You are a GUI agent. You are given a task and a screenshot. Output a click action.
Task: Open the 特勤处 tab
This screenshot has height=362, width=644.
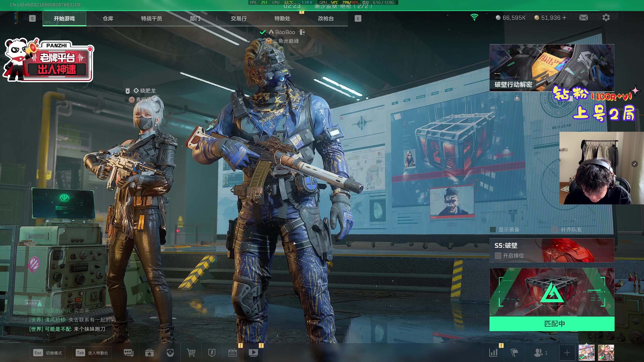282,18
